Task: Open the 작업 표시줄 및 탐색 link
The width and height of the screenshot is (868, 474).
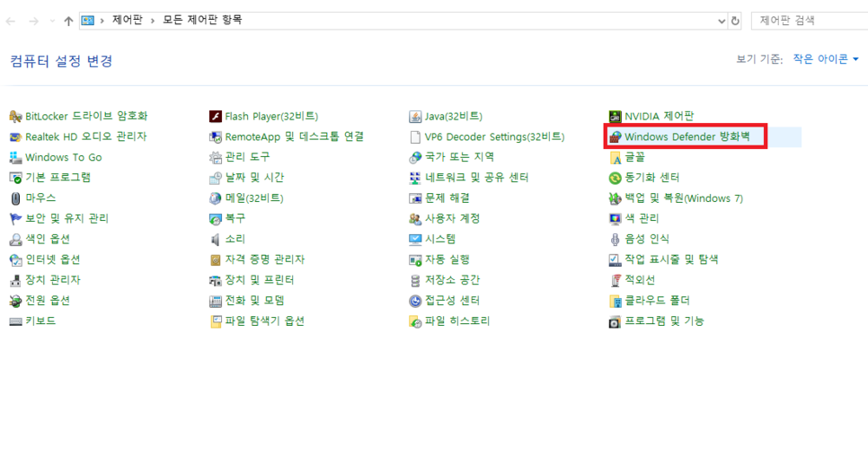Action: click(x=671, y=259)
